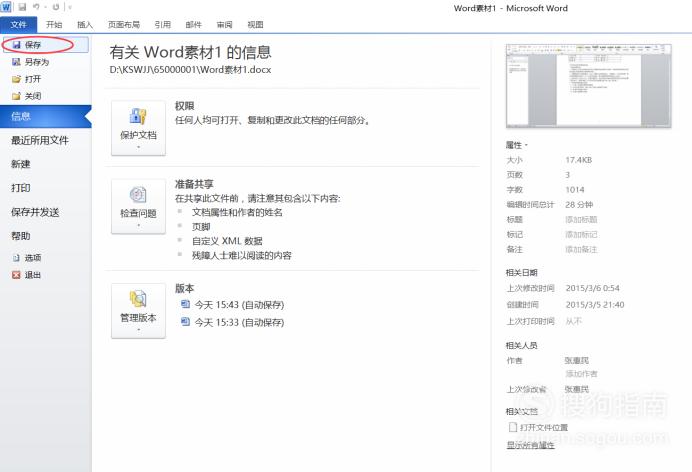Open the Insert (插入) tab
Viewport: 692px width, 472px height.
pyautogui.click(x=85, y=25)
